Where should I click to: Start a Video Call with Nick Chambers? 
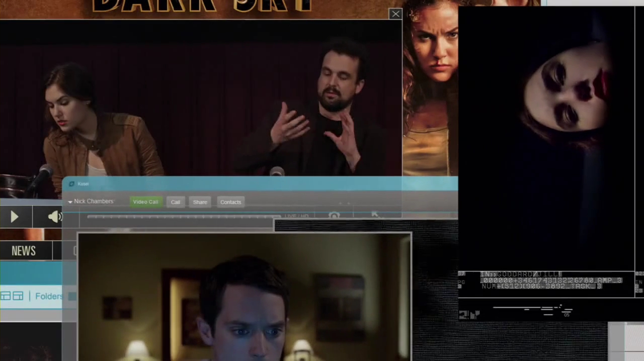coord(145,202)
